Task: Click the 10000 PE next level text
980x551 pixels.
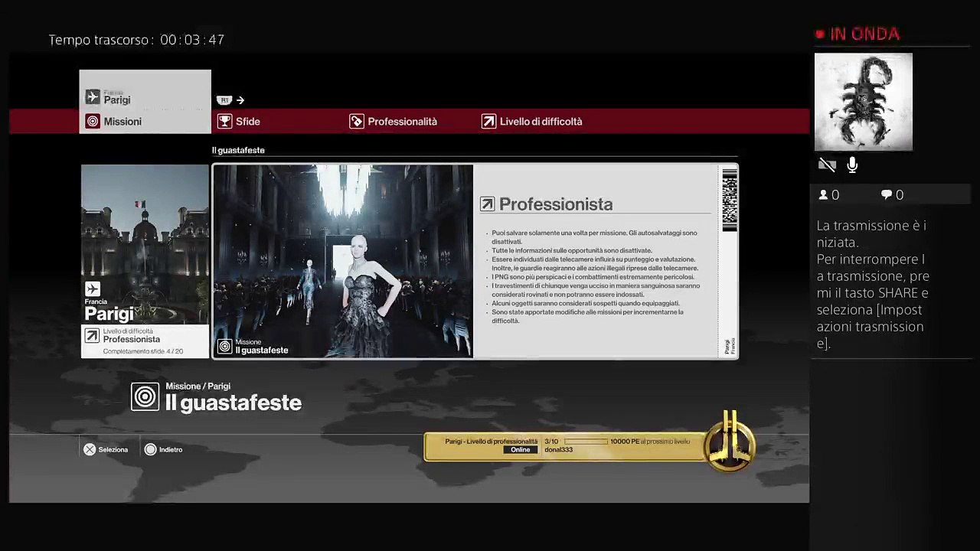Action: (650, 442)
